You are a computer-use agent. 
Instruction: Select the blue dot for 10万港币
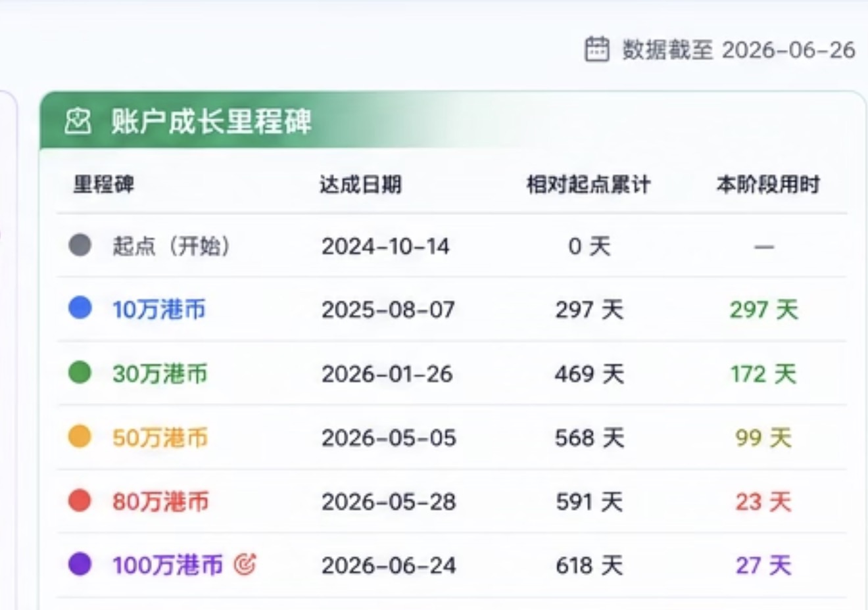[80, 308]
